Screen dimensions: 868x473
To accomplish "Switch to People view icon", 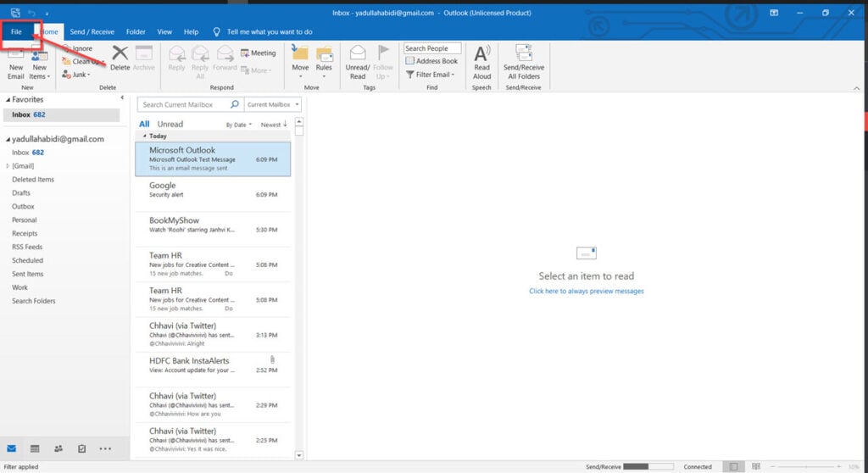I will 58,448.
